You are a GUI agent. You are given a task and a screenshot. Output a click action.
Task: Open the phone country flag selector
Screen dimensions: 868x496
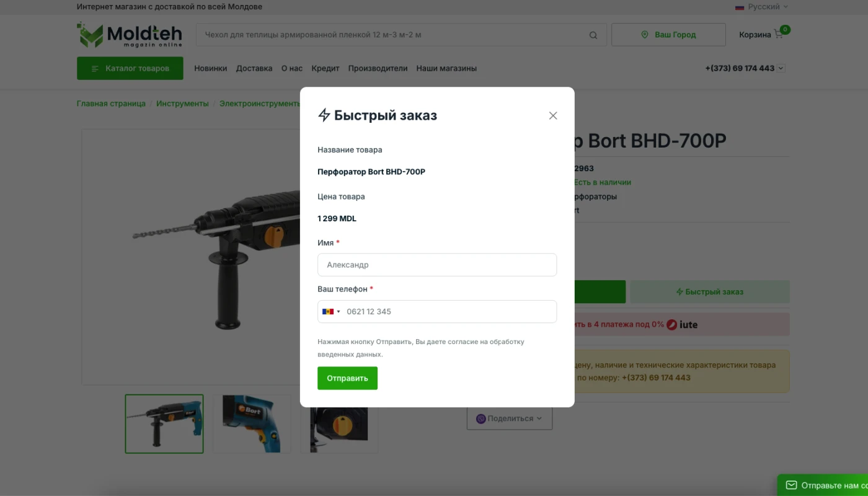pos(331,311)
